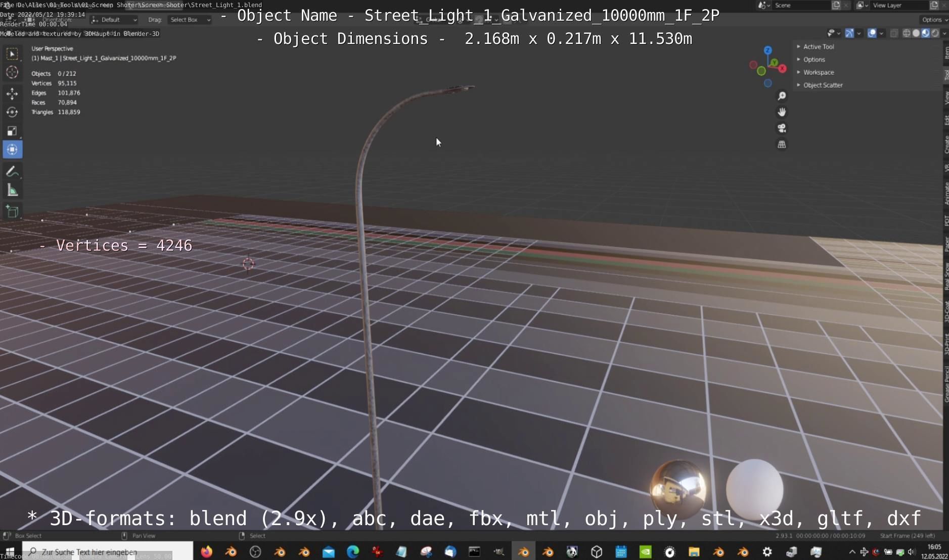The width and height of the screenshot is (949, 560).
Task: Open the Options dropdown in the header
Action: click(x=933, y=20)
